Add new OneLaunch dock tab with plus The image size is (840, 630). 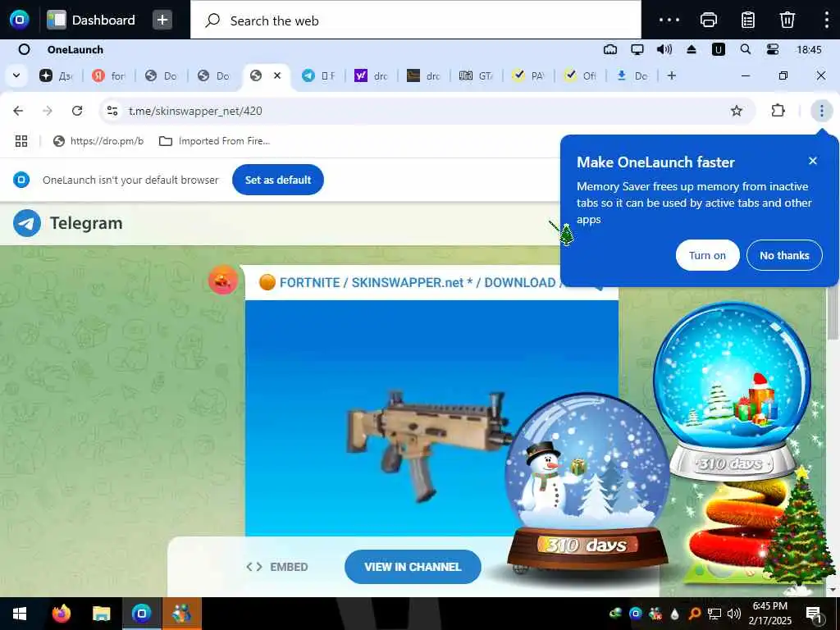[x=162, y=20]
